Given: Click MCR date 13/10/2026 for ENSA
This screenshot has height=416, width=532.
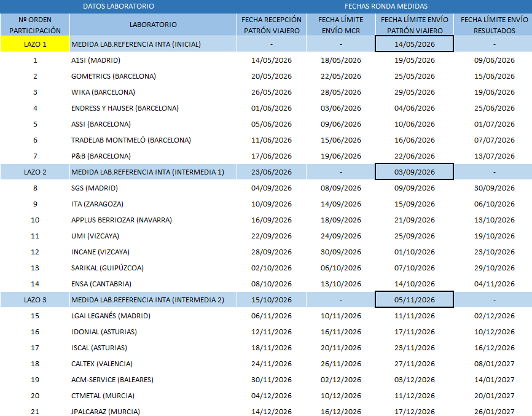Looking at the screenshot, I should [x=341, y=284].
